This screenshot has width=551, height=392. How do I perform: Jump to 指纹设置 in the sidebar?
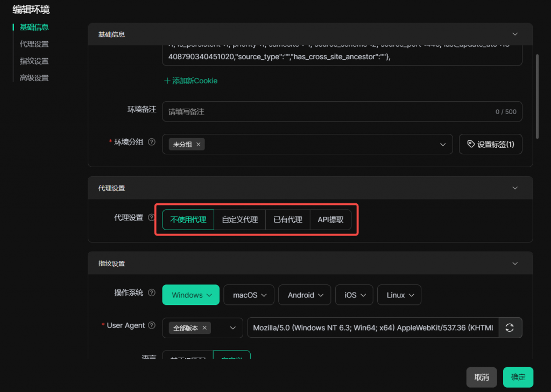(34, 61)
